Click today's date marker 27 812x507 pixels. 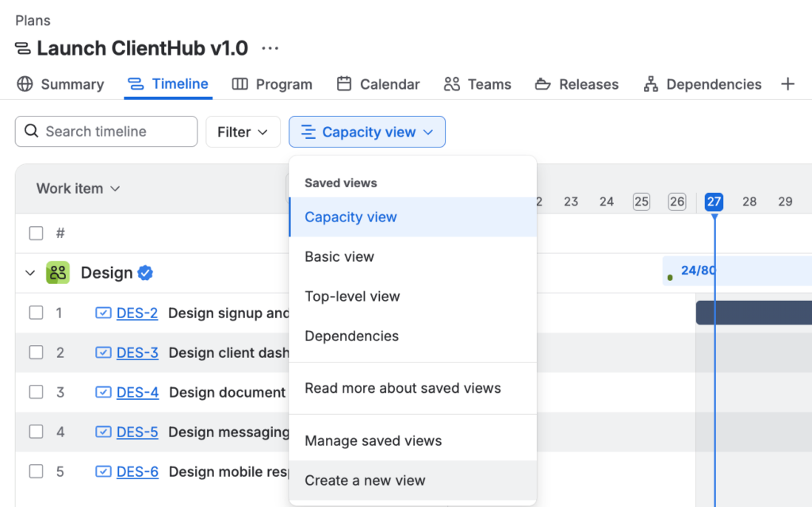pyautogui.click(x=714, y=202)
